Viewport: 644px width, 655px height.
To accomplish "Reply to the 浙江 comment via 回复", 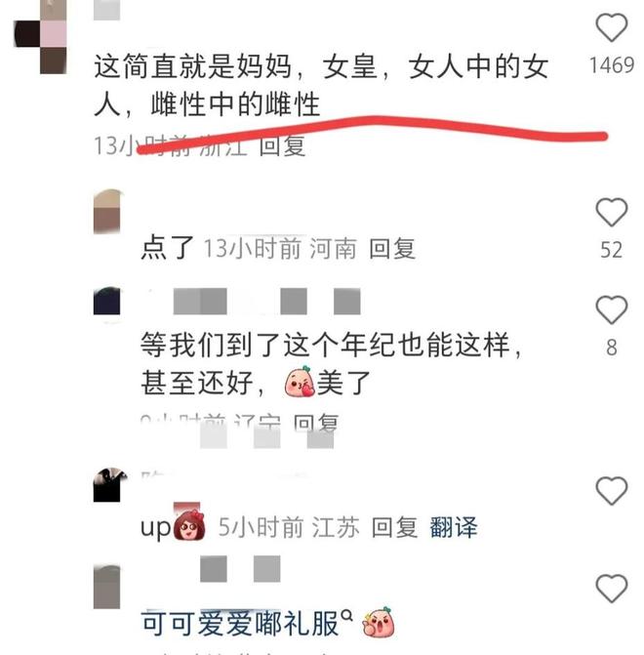I will click(282, 145).
